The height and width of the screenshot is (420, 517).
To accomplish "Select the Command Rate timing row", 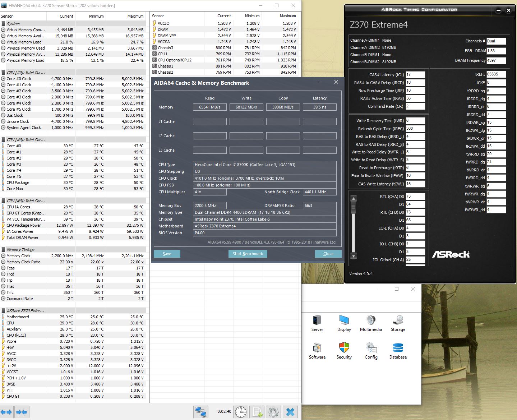I will tap(73, 299).
